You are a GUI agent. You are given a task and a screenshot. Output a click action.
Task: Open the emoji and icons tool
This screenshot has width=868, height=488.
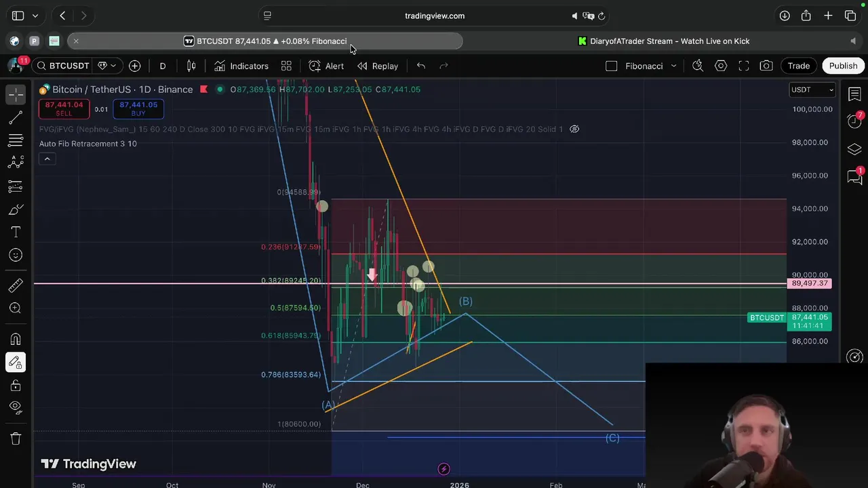click(16, 255)
